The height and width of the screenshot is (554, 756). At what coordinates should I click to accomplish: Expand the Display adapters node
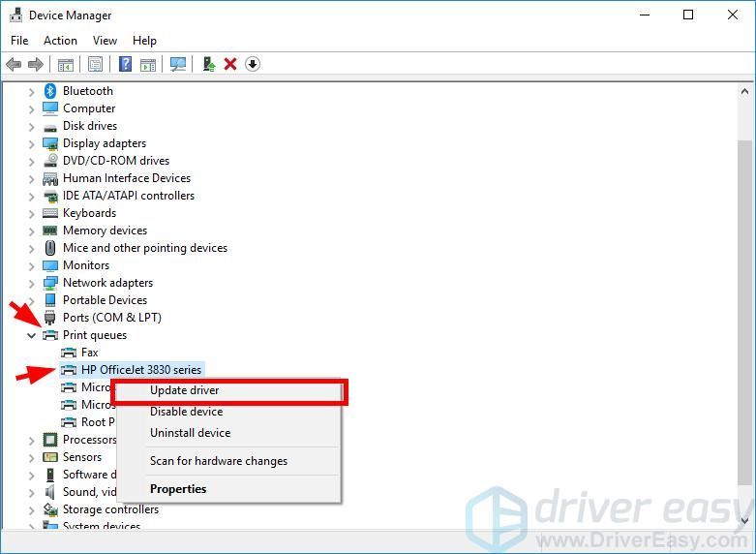pos(31,143)
